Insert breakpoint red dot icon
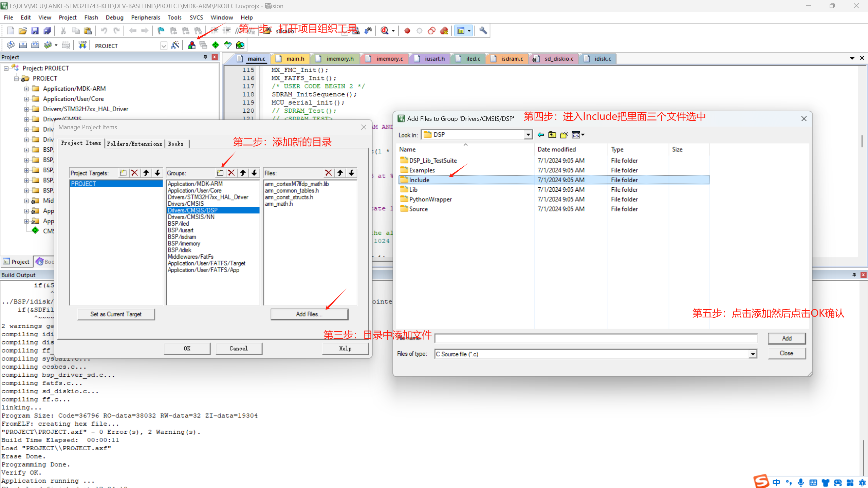This screenshot has width=868, height=488. pyautogui.click(x=407, y=31)
